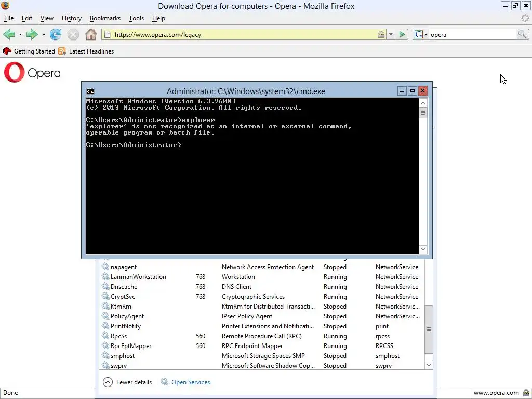Open the search engine selector dropdown arrow
This screenshot has width=532, height=399.
coord(425,35)
